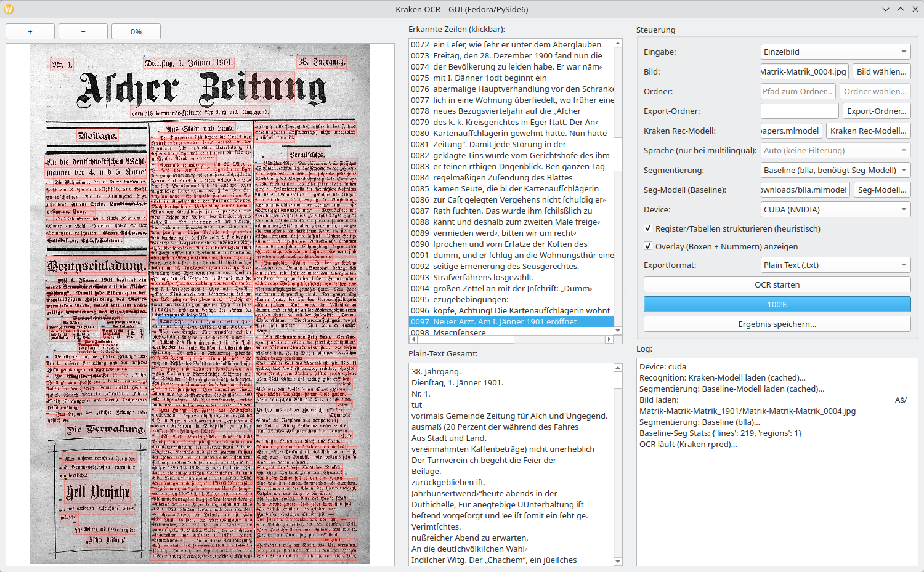
Task: Choose a model via 'Kraken Rec-Modell...' button
Action: point(869,131)
